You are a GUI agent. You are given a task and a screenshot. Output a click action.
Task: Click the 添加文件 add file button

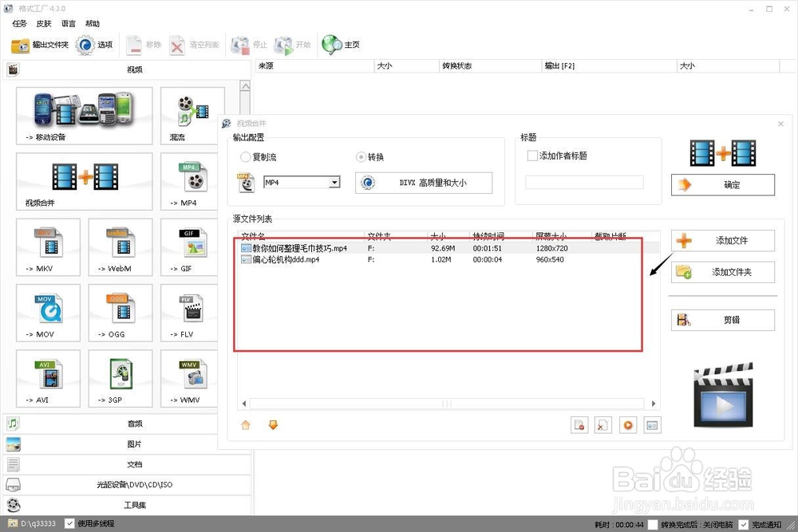click(x=723, y=241)
